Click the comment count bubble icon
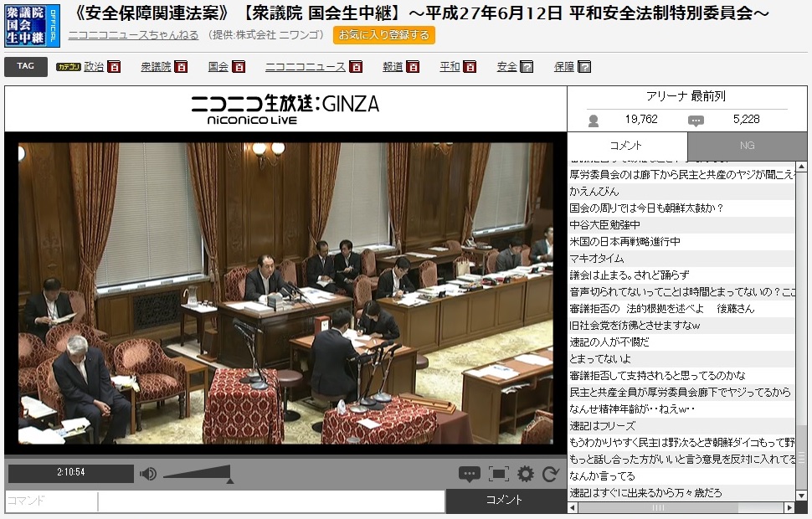The width and height of the screenshot is (812, 519). pyautogui.click(x=696, y=121)
